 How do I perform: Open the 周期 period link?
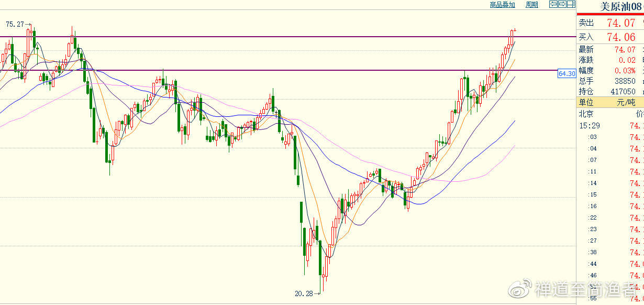pos(531,5)
